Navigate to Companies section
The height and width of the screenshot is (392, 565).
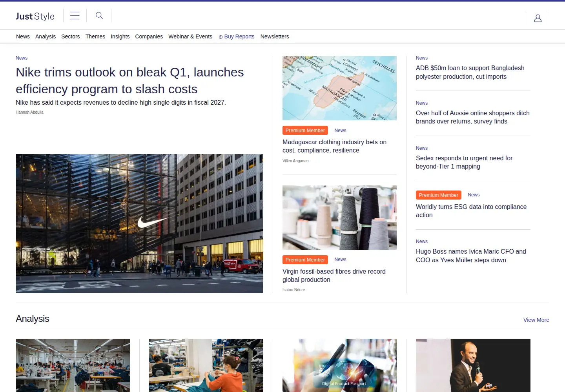click(149, 36)
